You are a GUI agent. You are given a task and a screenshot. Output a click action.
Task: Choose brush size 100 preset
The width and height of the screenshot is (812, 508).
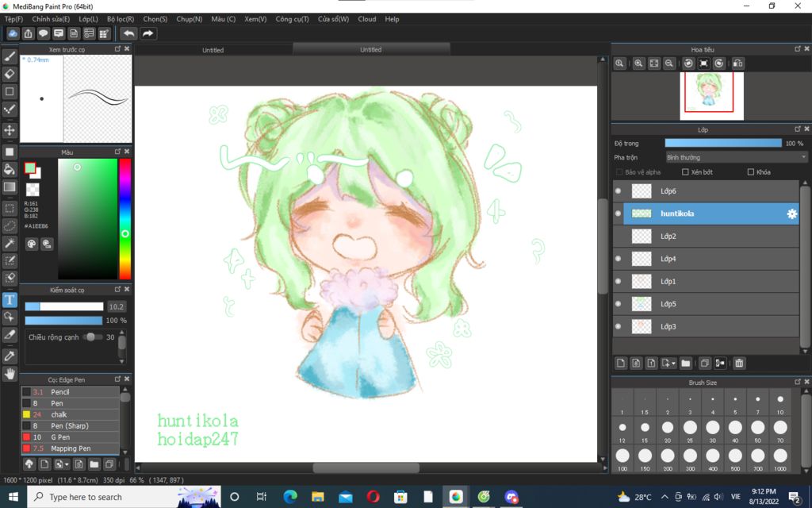[622, 459]
